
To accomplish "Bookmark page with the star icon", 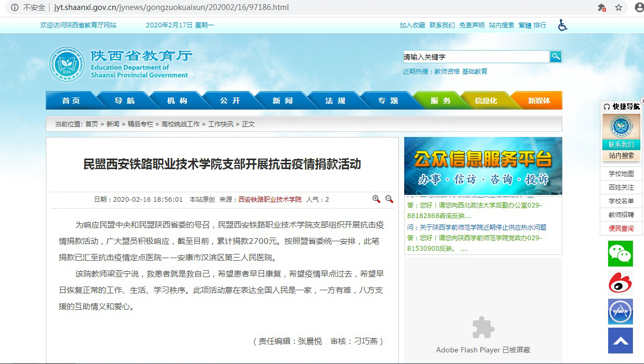I will pyautogui.click(x=619, y=8).
